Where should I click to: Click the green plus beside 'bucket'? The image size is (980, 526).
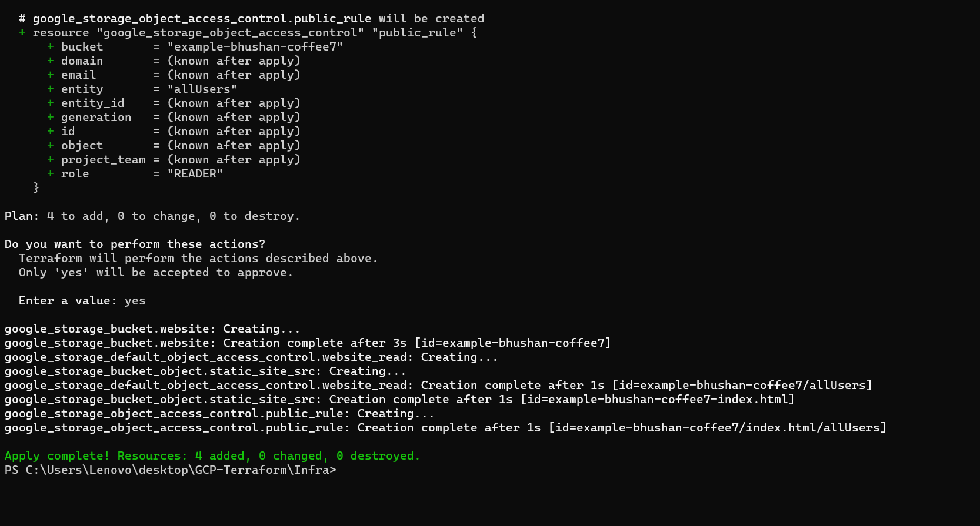click(51, 47)
